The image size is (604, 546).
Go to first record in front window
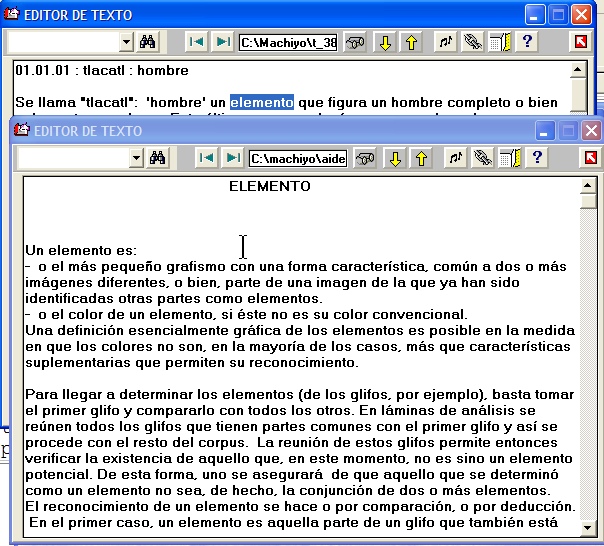coord(206,158)
